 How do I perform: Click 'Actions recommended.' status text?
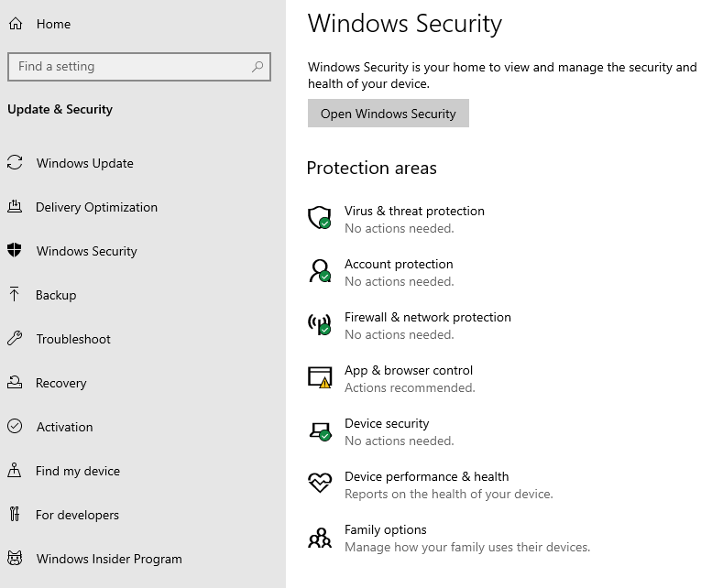410,388
